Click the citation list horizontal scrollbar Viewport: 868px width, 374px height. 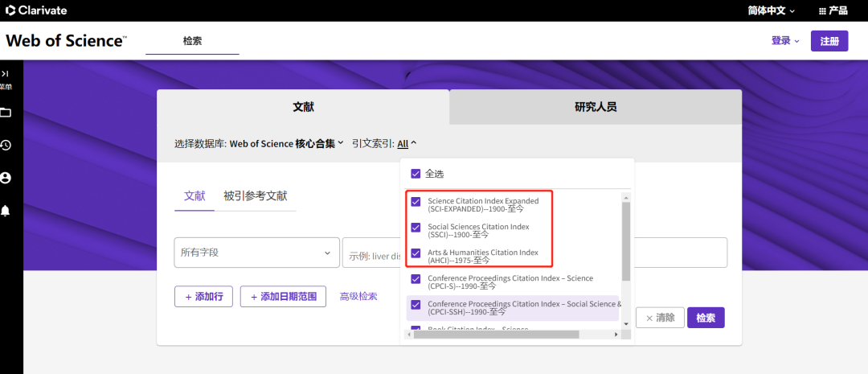coord(496,334)
